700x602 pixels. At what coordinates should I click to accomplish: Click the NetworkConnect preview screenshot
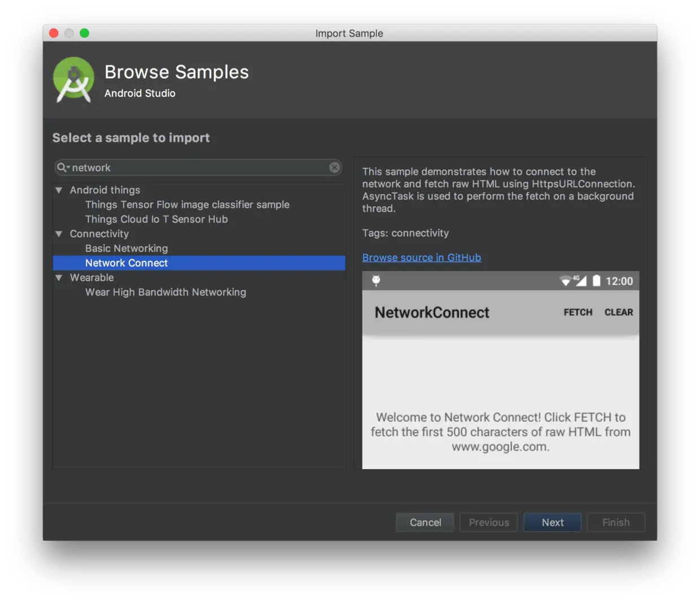pyautogui.click(x=501, y=370)
